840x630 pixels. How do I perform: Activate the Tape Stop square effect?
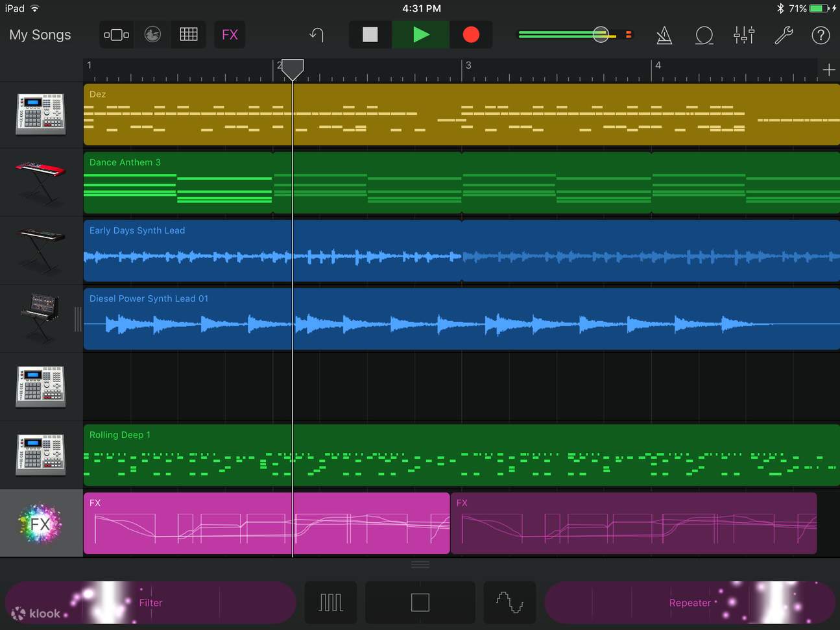click(420, 602)
